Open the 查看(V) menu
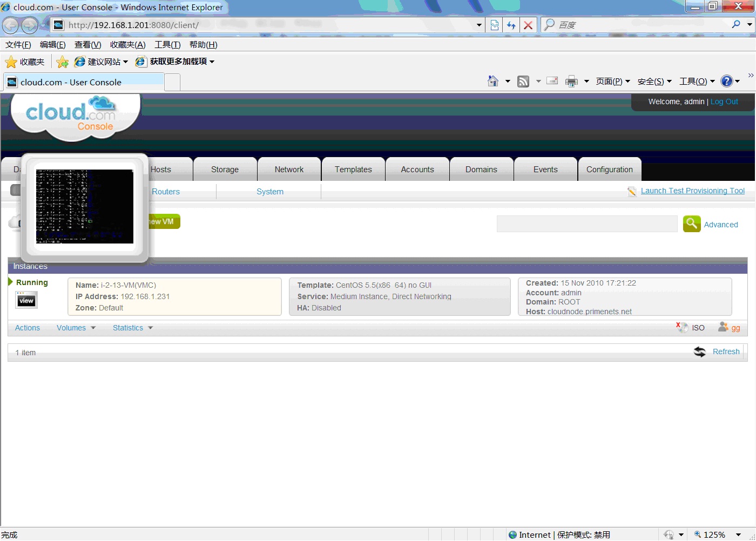Screen dimensions: 756x541 (x=88, y=45)
